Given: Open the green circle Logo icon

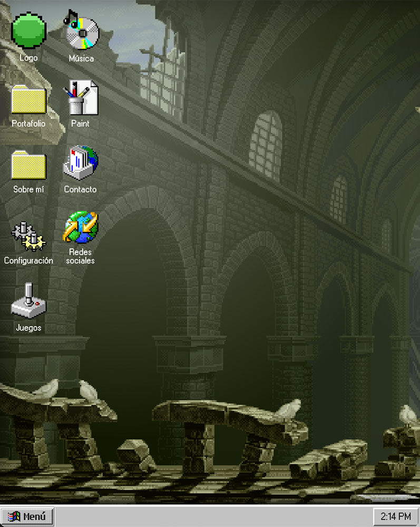Looking at the screenshot, I should click(x=28, y=31).
